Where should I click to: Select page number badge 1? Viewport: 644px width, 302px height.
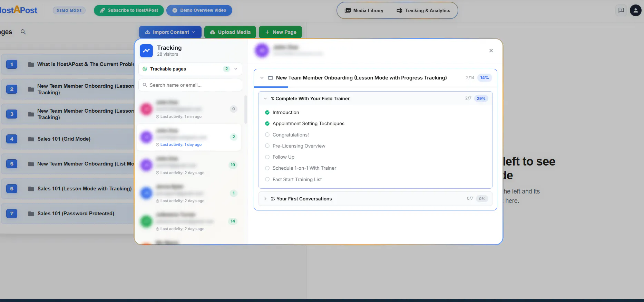[x=12, y=64]
